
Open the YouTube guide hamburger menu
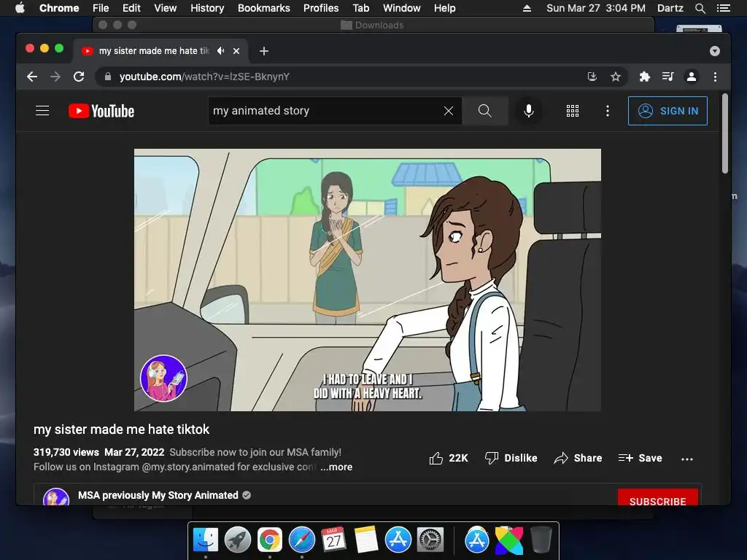(42, 111)
